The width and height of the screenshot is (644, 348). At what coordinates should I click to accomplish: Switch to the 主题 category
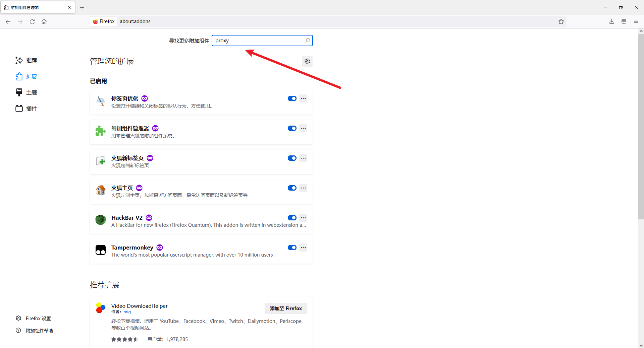pos(26,92)
